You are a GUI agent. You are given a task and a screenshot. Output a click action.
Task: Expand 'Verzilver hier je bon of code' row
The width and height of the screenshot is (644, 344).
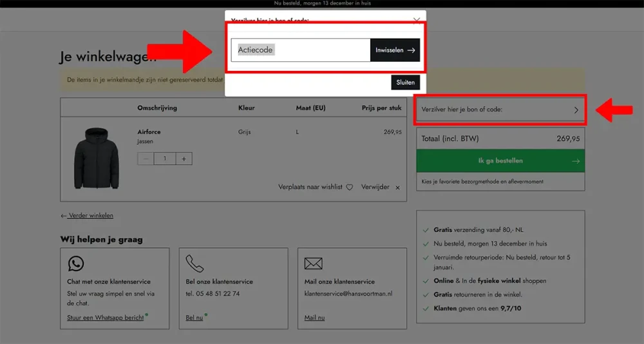500,110
